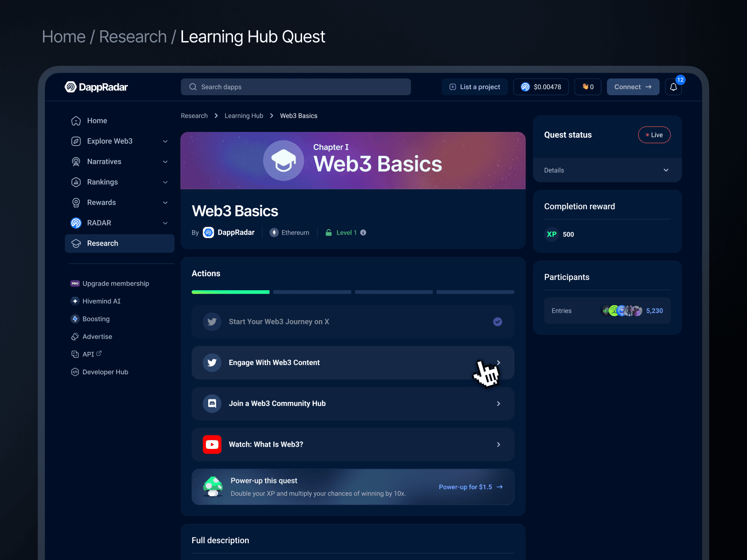Open Engage With Web3 Content arrow
This screenshot has height=560, width=747.
click(x=499, y=363)
